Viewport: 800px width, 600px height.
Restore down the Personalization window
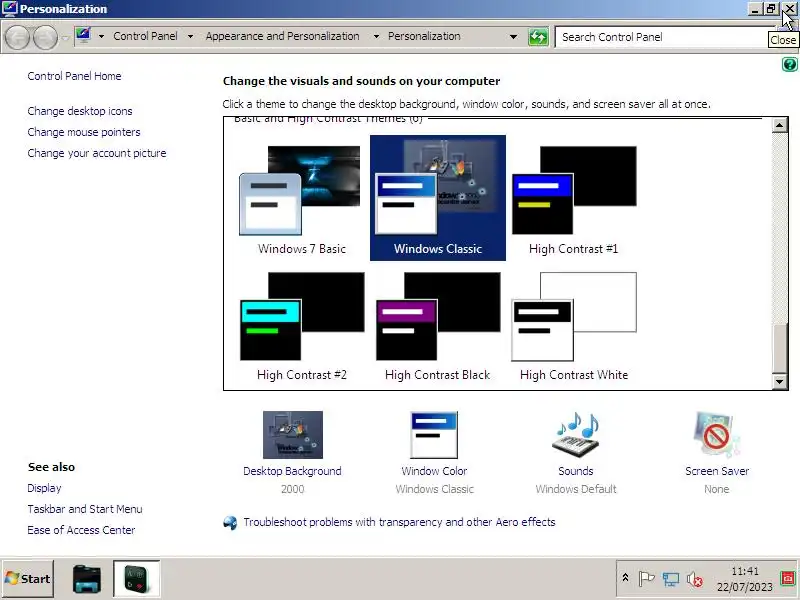pos(770,9)
